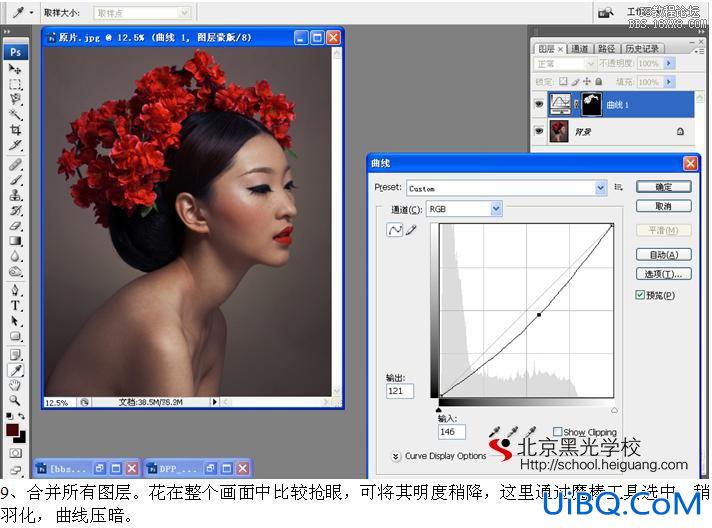The image size is (712, 528).
Task: Hide the 曲线 1 layer
Action: [x=539, y=104]
